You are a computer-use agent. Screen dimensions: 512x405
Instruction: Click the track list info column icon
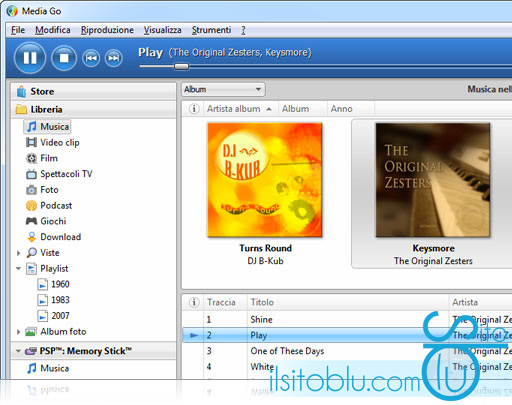click(194, 302)
